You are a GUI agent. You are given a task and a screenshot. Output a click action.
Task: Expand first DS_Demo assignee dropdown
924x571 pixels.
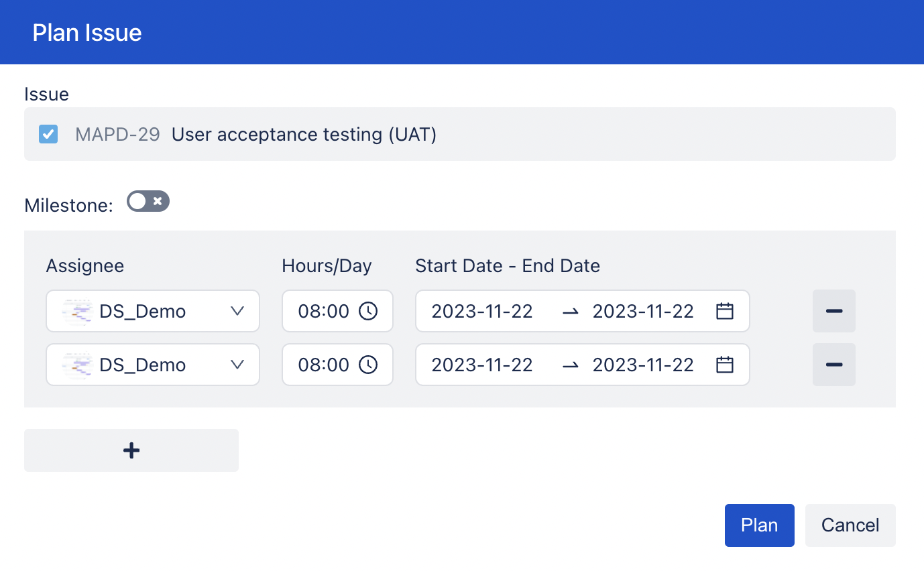point(153,311)
